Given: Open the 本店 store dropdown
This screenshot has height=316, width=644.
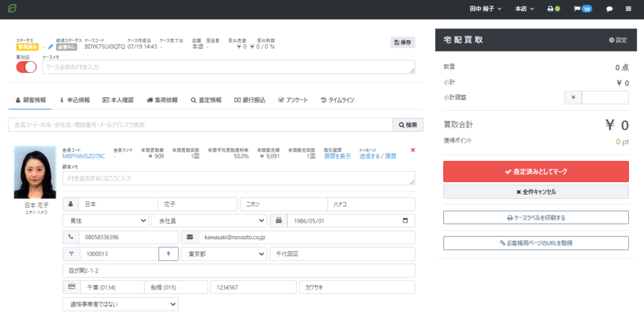Looking at the screenshot, I should pos(525,9).
